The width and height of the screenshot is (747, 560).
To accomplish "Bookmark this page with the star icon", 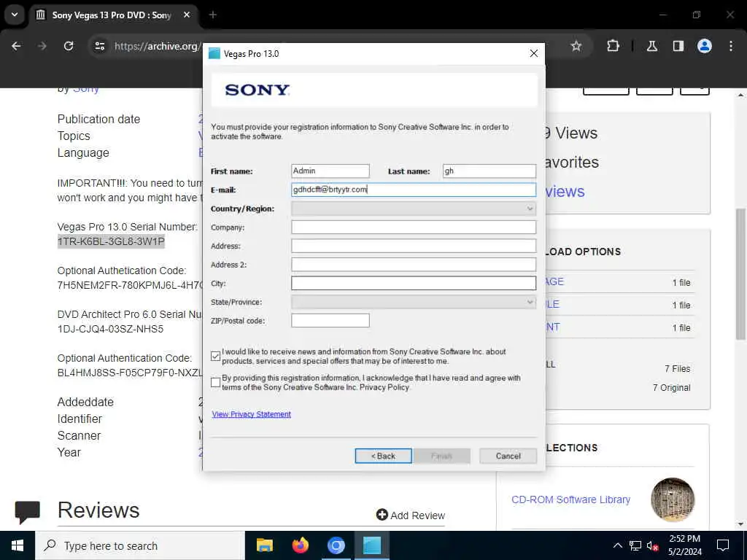I will [x=576, y=46].
